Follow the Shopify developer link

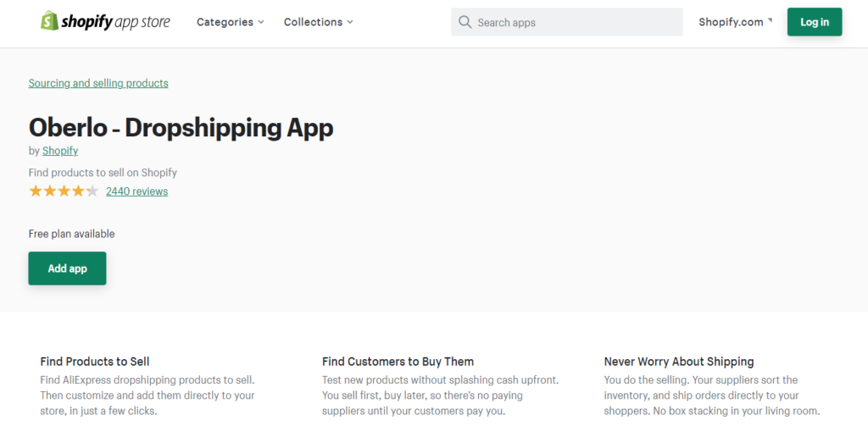tap(60, 151)
